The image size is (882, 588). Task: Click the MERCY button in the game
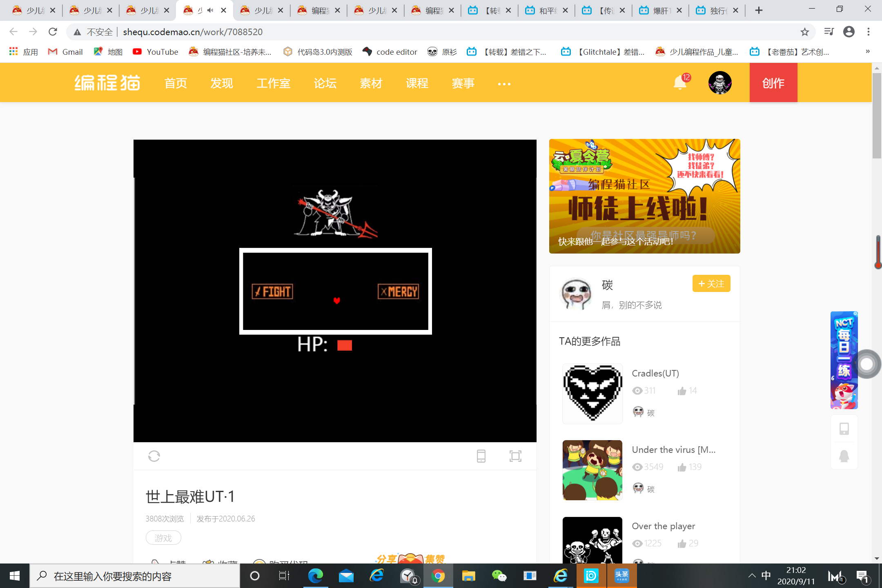[399, 292]
